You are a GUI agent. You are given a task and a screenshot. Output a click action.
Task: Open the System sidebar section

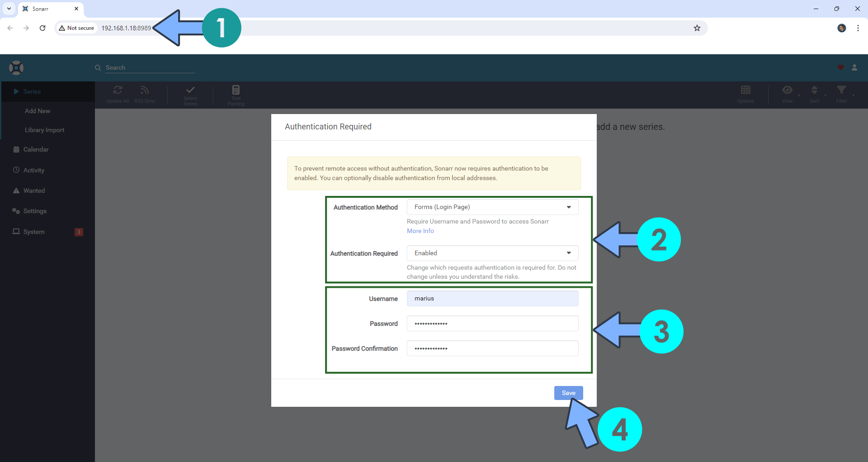(34, 232)
